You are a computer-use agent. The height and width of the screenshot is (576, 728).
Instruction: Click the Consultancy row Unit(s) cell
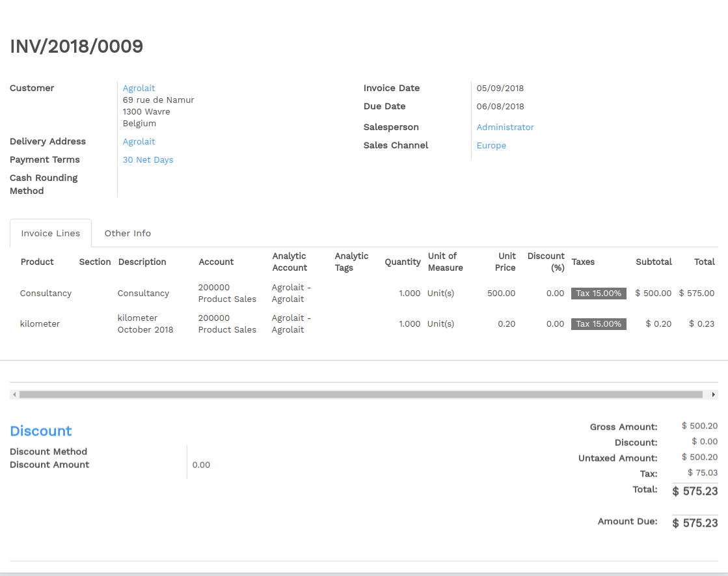pyautogui.click(x=440, y=294)
